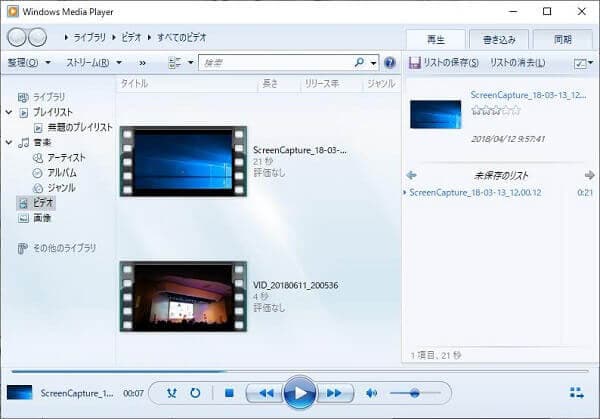Viewport: 600px width, 419px height.
Task: Stop playback
Action: tap(229, 393)
